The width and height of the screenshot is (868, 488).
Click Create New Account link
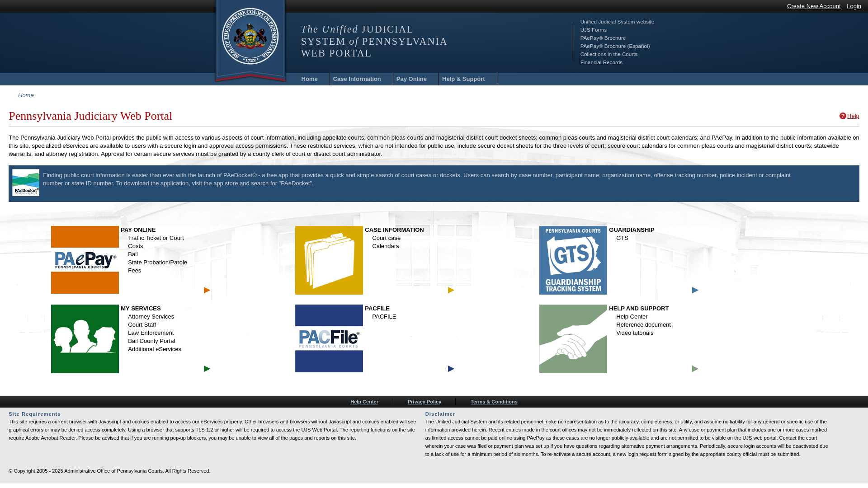(x=814, y=6)
